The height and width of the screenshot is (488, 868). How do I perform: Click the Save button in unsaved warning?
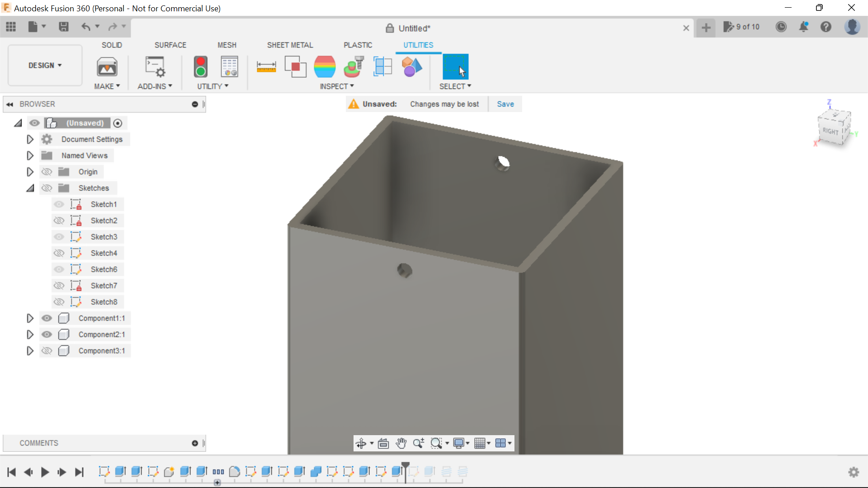(505, 104)
